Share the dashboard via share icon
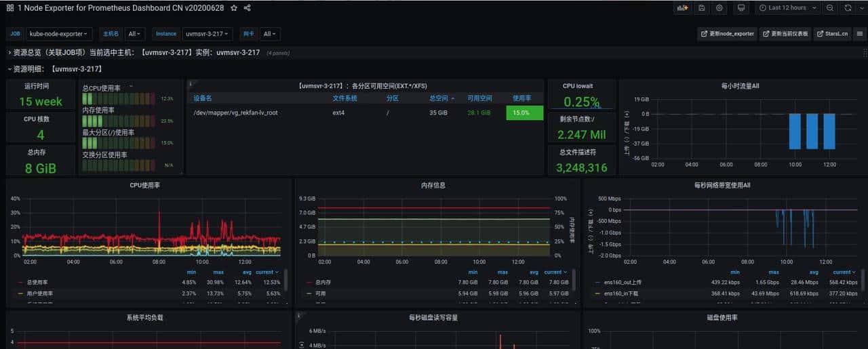868x349 pixels. click(248, 8)
